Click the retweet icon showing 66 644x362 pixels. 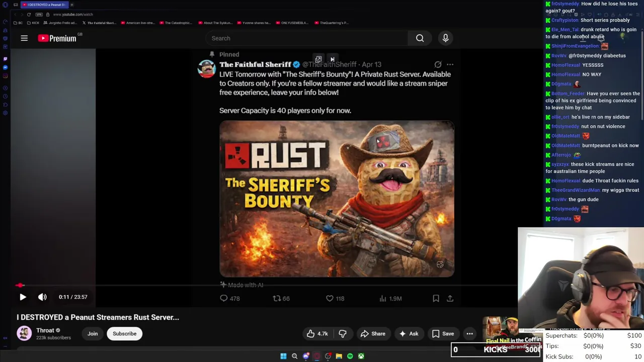(277, 298)
